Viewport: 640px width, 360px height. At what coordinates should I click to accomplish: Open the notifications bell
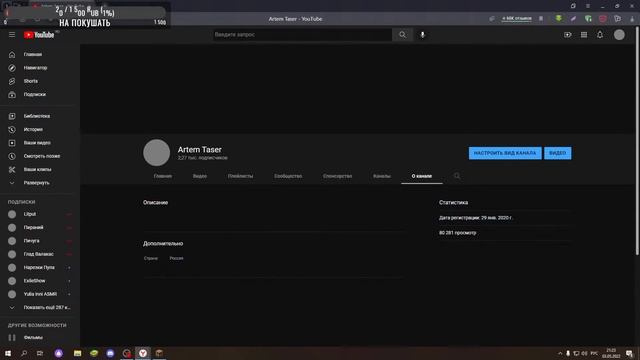[600, 35]
